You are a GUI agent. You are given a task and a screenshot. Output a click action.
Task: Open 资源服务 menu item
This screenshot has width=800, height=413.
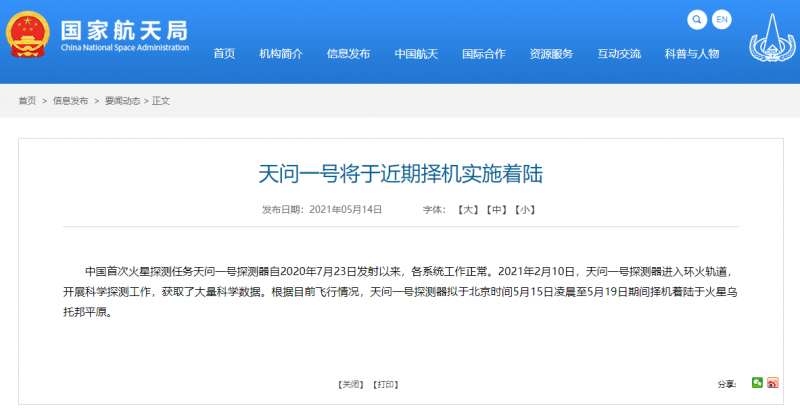point(551,54)
